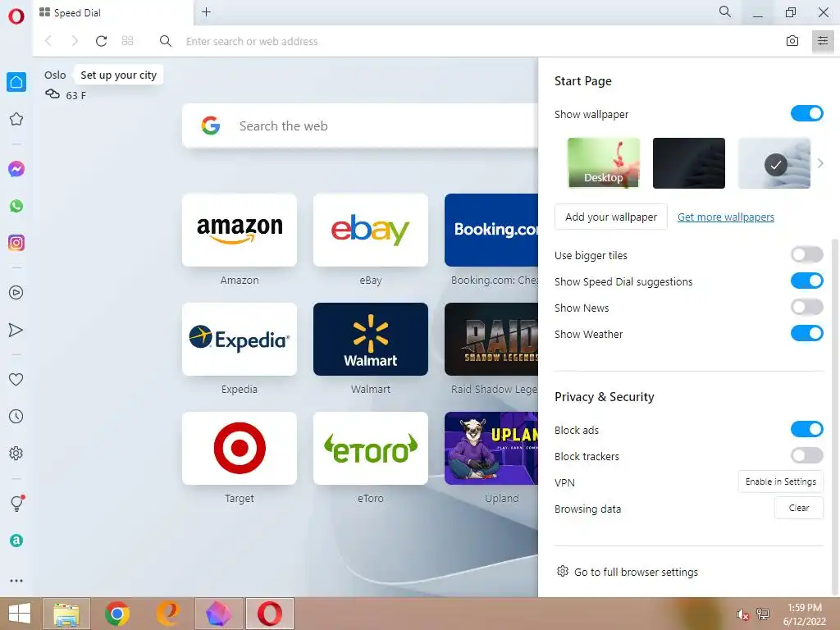Open the Booking.com speed dial tile

tap(491, 230)
